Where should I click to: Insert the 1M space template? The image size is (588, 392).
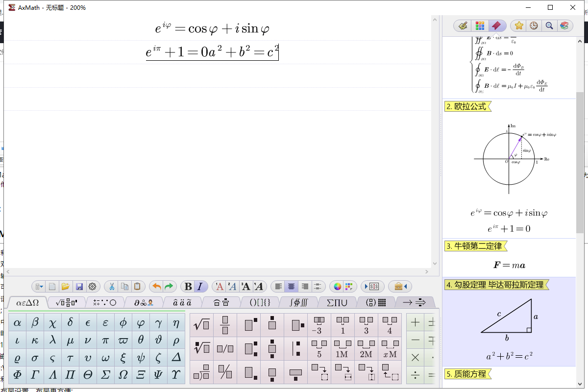[x=343, y=348]
